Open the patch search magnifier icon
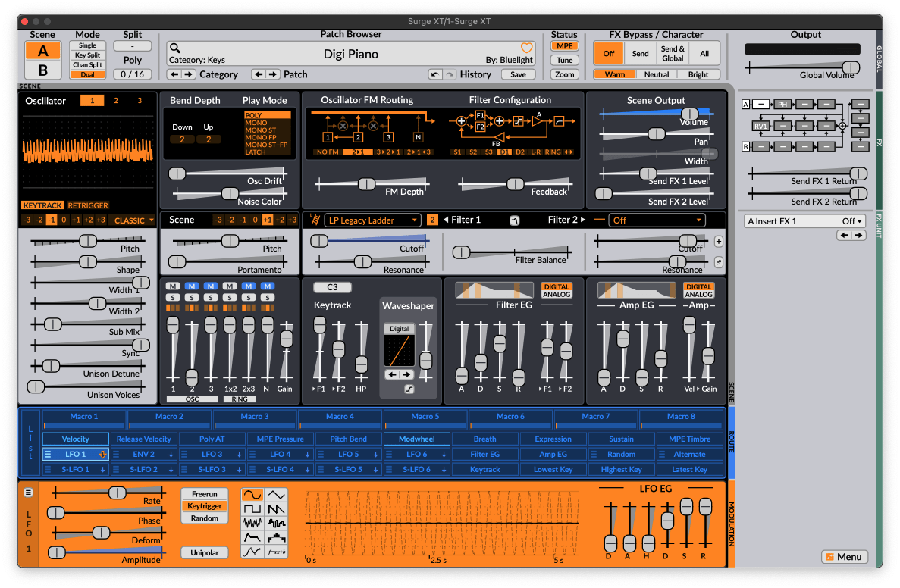The width and height of the screenshot is (900, 588). tap(175, 48)
